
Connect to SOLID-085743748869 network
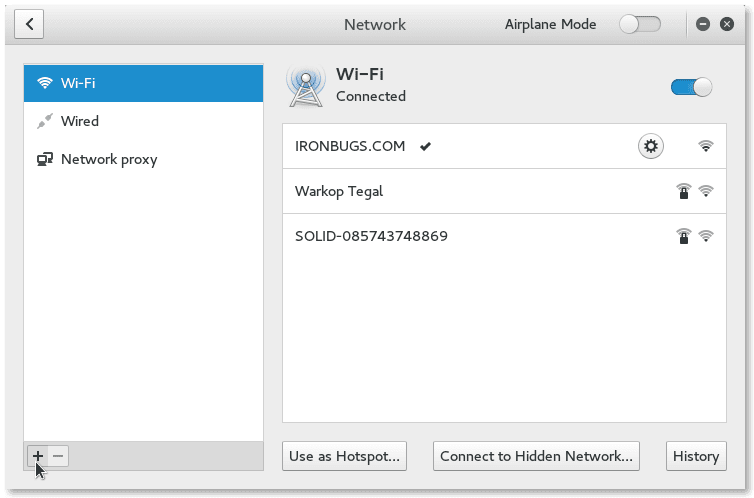coord(504,236)
